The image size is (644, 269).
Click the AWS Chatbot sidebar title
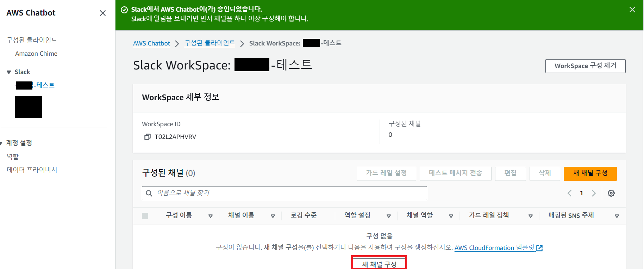click(31, 13)
